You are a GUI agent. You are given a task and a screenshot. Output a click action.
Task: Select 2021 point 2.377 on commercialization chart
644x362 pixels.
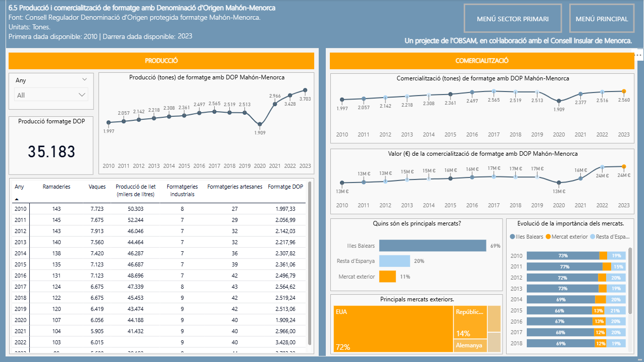pos(580,94)
